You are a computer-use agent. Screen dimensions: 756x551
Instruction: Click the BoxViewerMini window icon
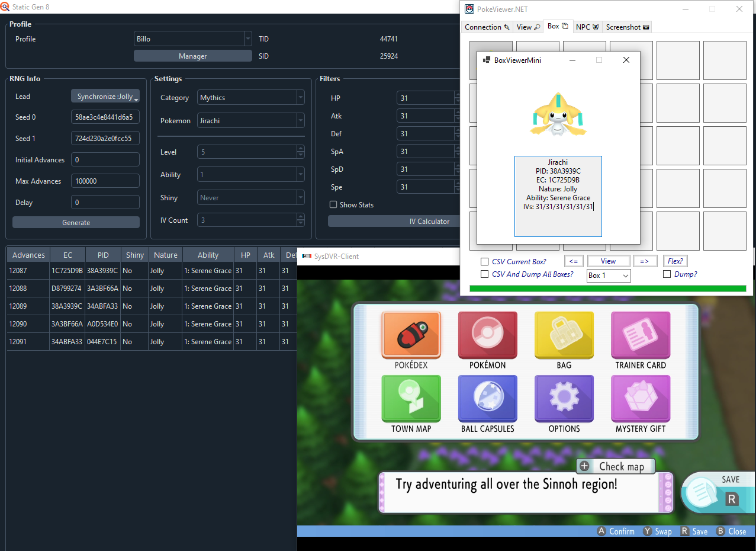pos(487,60)
